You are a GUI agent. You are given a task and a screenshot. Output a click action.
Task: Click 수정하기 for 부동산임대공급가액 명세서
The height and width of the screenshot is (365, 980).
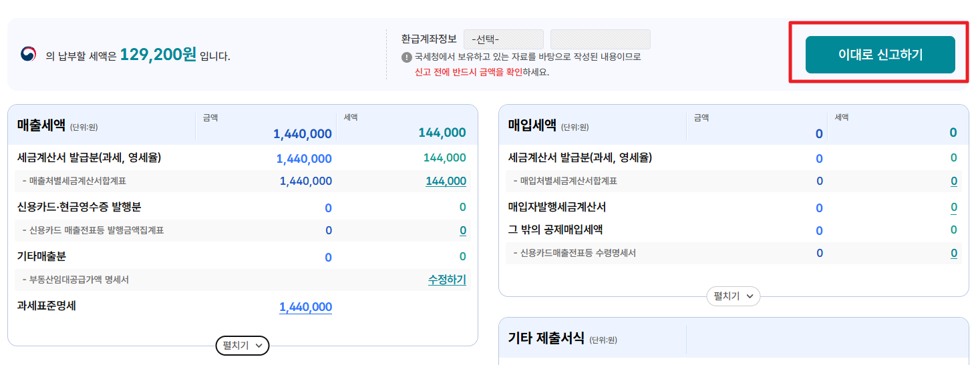447,280
